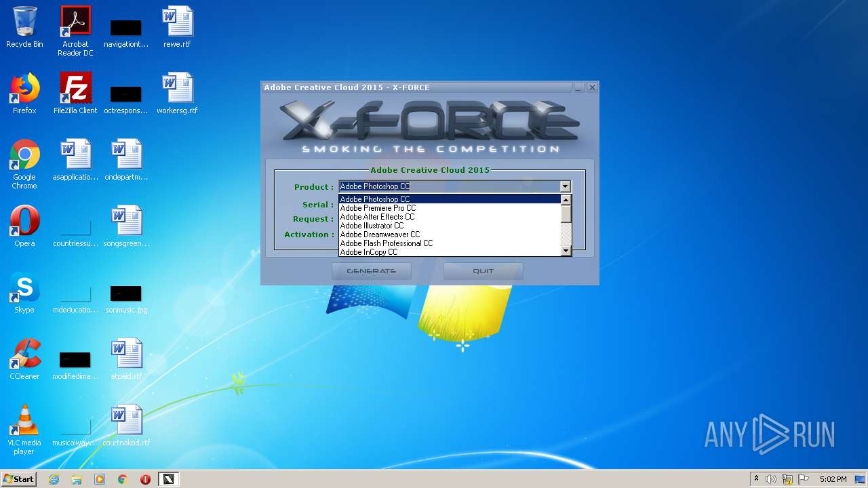Choose Adobe InCopy CC option

(450, 252)
